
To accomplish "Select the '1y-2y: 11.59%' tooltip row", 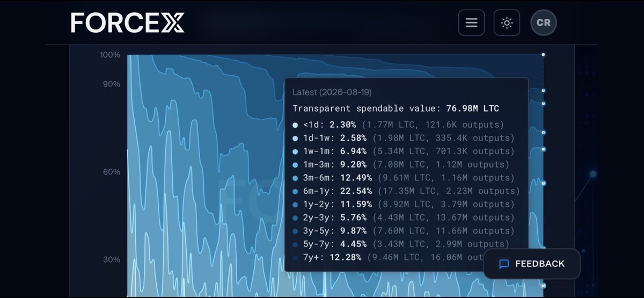I will point(404,205).
